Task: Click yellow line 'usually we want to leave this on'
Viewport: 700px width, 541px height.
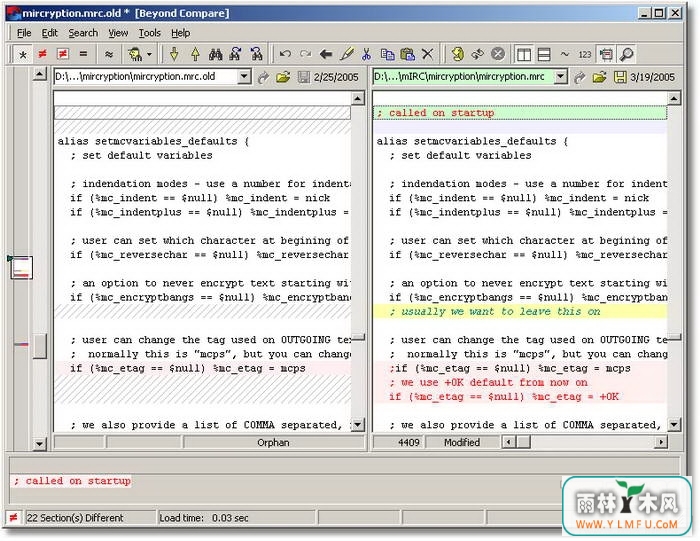Action: tap(520, 312)
